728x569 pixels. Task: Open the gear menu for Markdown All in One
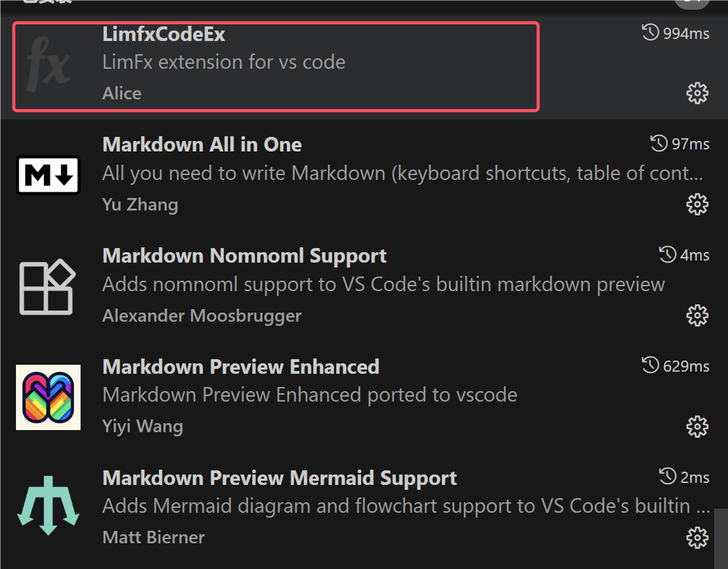coord(697,204)
